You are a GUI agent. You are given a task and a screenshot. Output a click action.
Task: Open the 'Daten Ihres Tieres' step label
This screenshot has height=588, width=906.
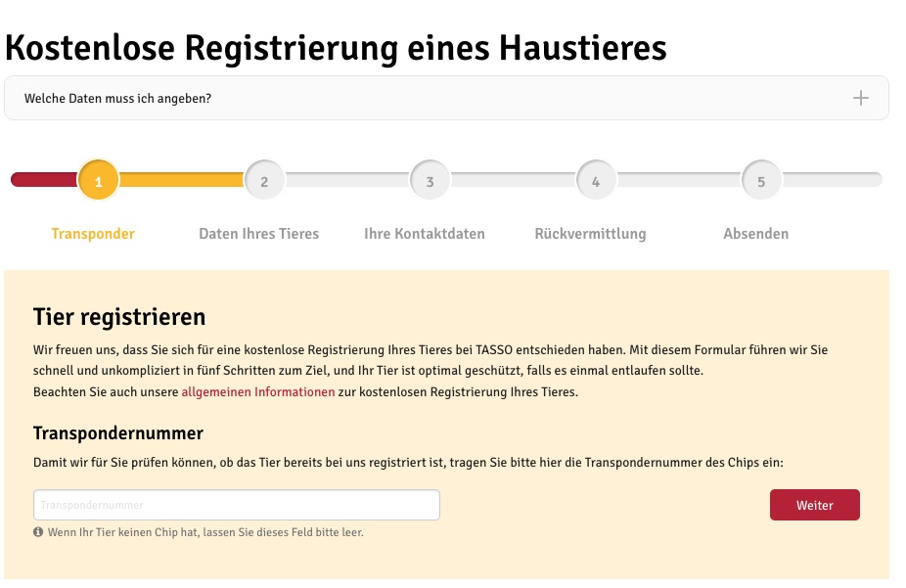click(259, 234)
